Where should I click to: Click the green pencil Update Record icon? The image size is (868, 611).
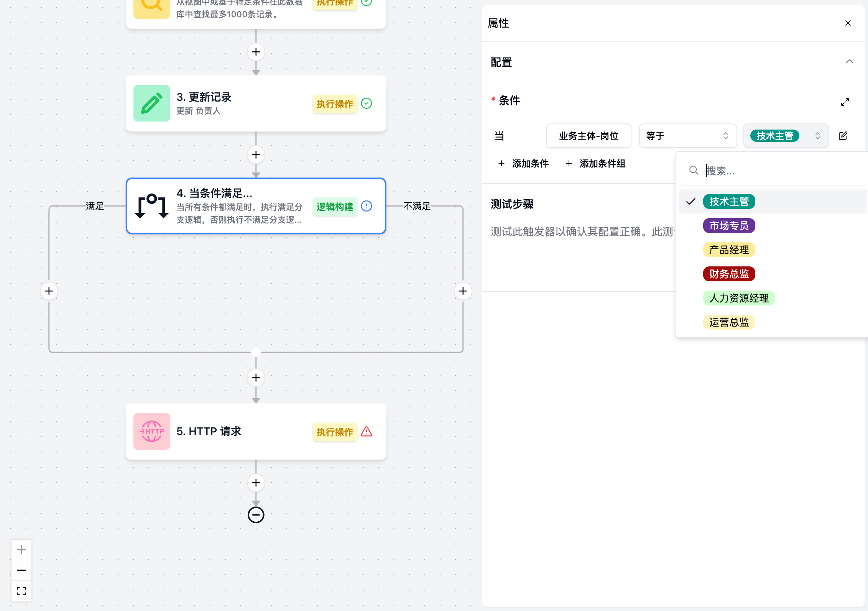pyautogui.click(x=151, y=103)
